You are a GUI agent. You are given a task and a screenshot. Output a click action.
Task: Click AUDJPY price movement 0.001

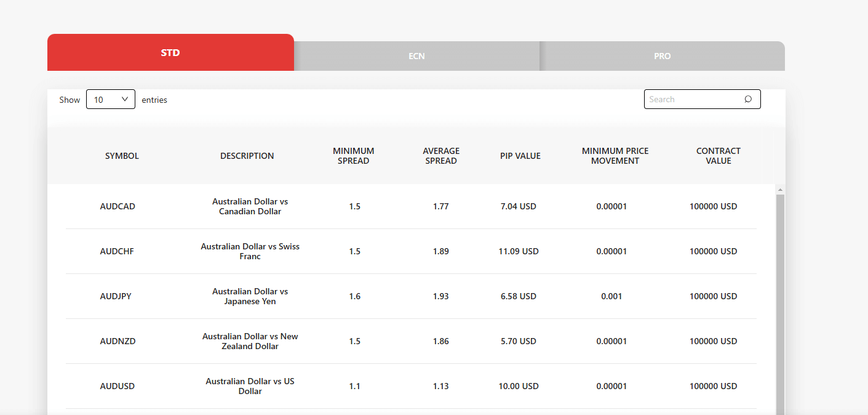[611, 296]
